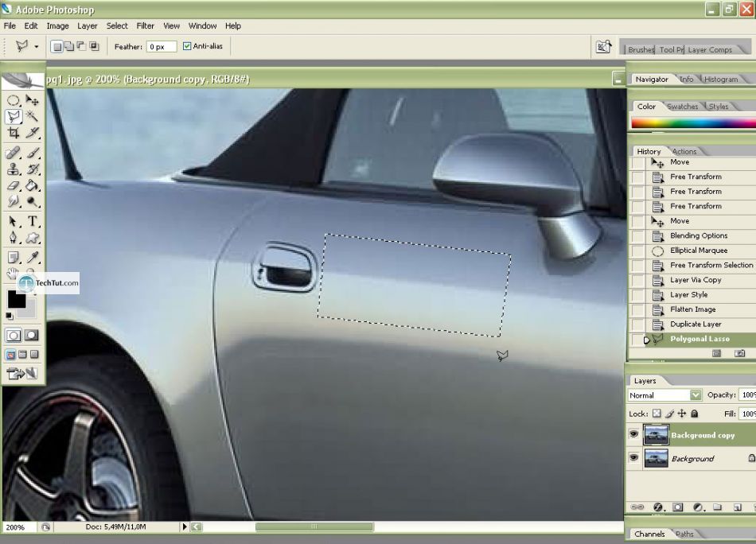Click the foreground black color swatch
The height and width of the screenshot is (544, 756).
(x=17, y=299)
